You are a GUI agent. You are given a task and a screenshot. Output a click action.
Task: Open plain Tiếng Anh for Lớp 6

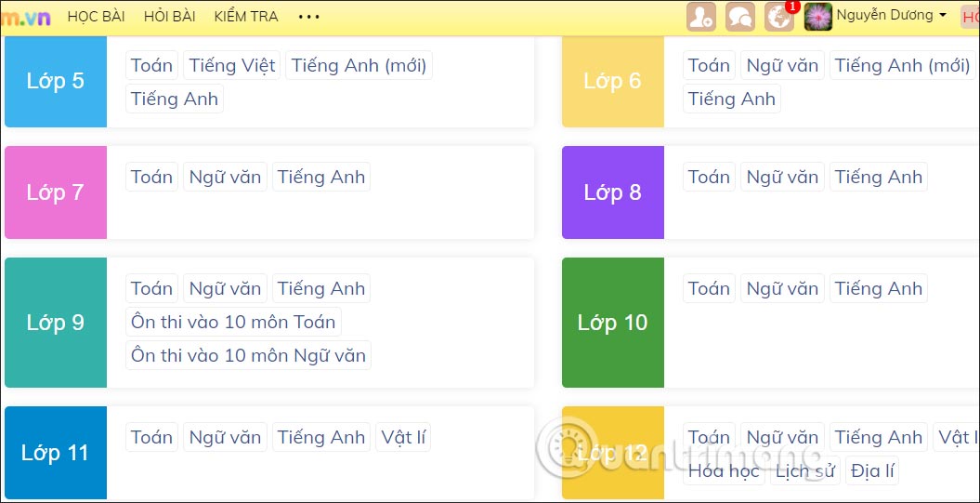pyautogui.click(x=732, y=99)
